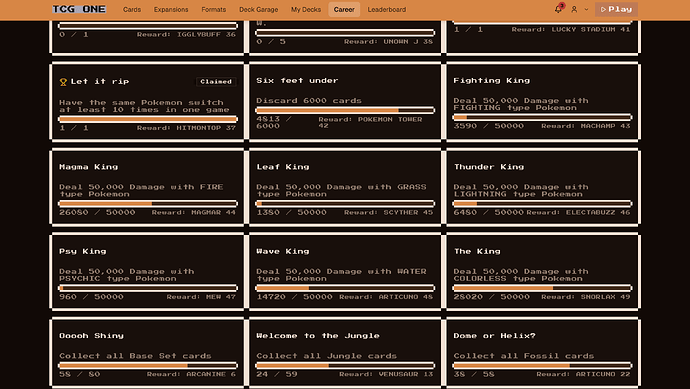Click Reward: MEW 47 text
This screenshot has width=690, height=389.
(201, 297)
